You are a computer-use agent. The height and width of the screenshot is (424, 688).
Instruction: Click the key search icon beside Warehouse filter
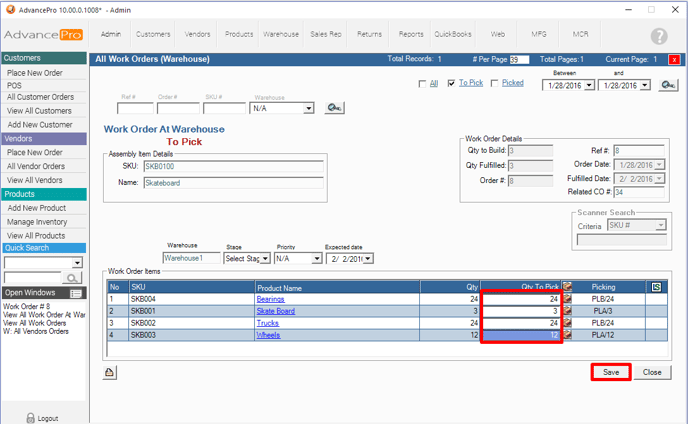pyautogui.click(x=334, y=108)
